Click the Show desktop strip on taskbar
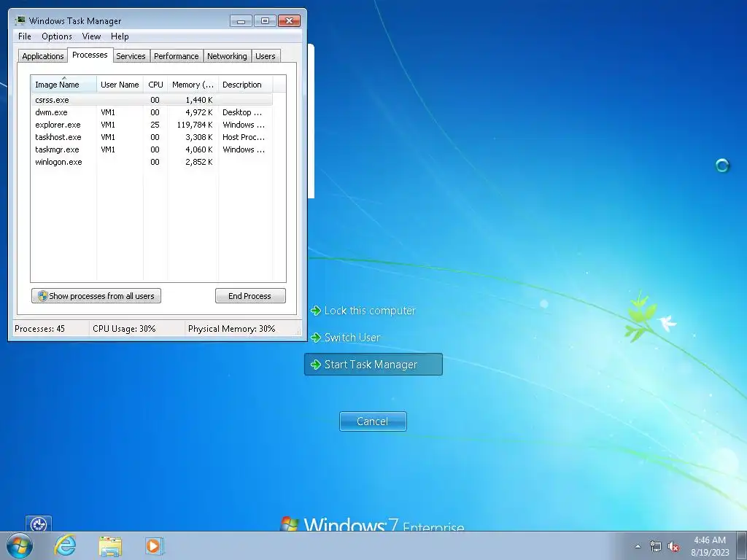 [742, 546]
